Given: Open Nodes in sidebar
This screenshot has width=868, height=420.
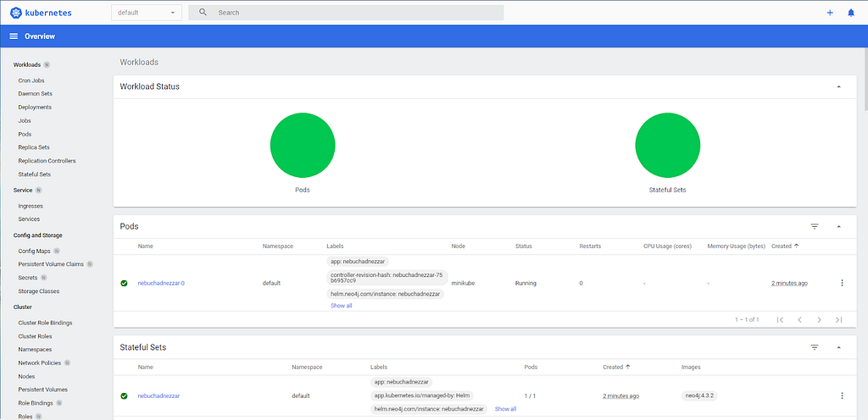Looking at the screenshot, I should click(26, 376).
